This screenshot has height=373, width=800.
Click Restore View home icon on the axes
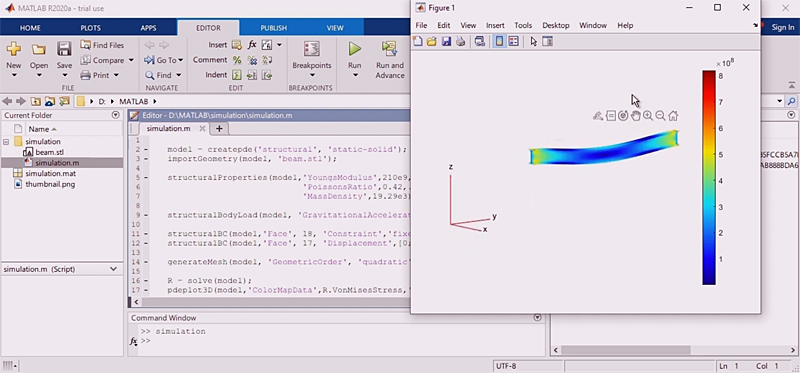pyautogui.click(x=673, y=116)
